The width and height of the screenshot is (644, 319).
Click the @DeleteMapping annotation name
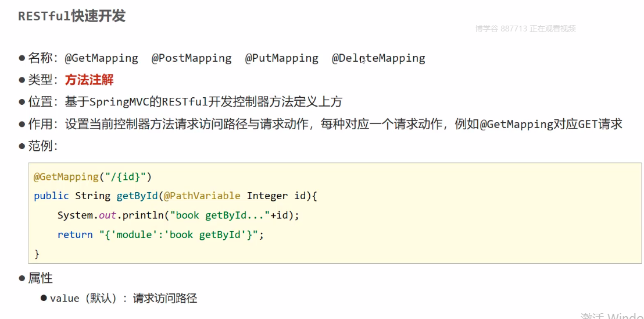(378, 58)
